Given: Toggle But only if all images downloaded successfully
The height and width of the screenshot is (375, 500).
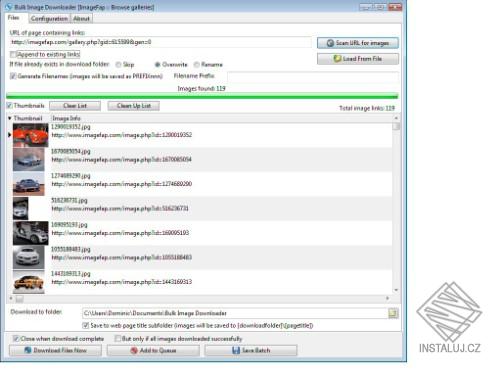Looking at the screenshot, I should 117,339.
